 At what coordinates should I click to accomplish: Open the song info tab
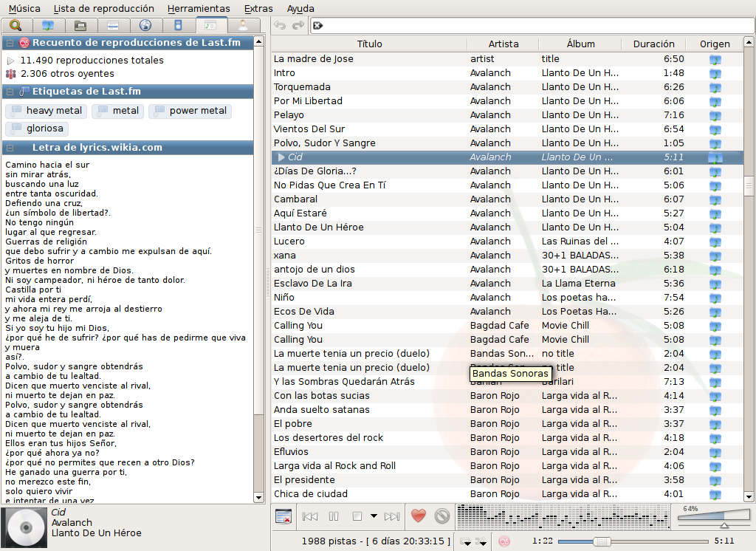210,25
